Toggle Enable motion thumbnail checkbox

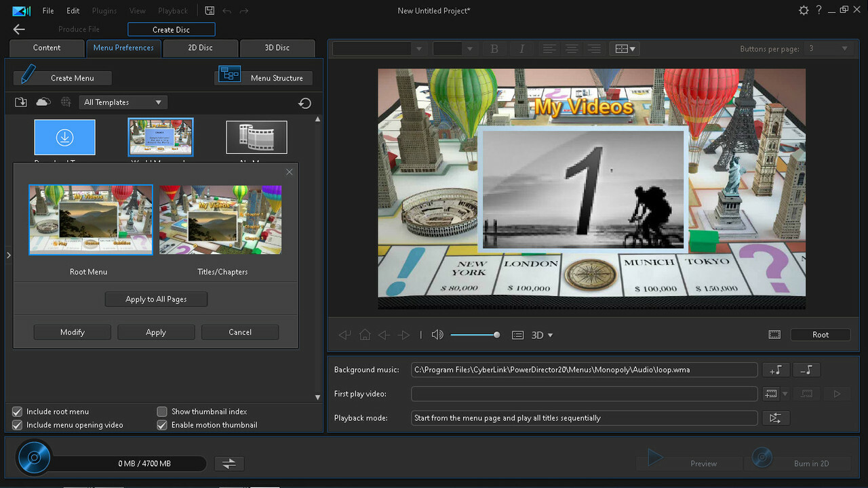162,425
